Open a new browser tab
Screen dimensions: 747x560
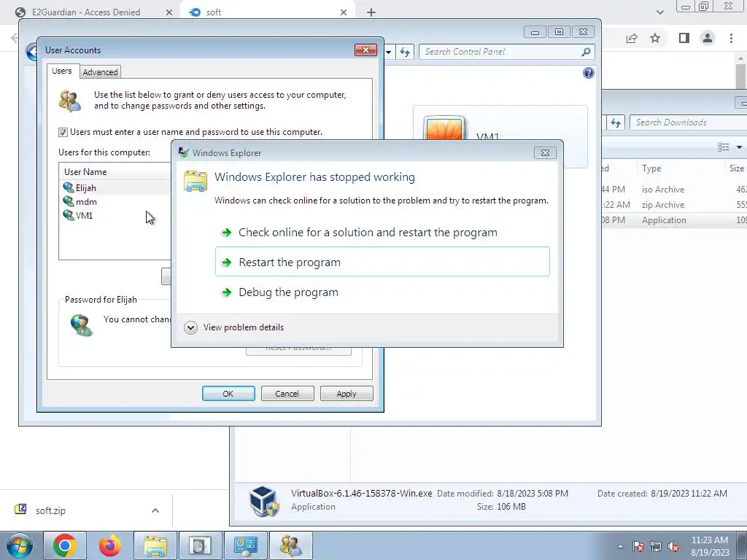pos(371,12)
